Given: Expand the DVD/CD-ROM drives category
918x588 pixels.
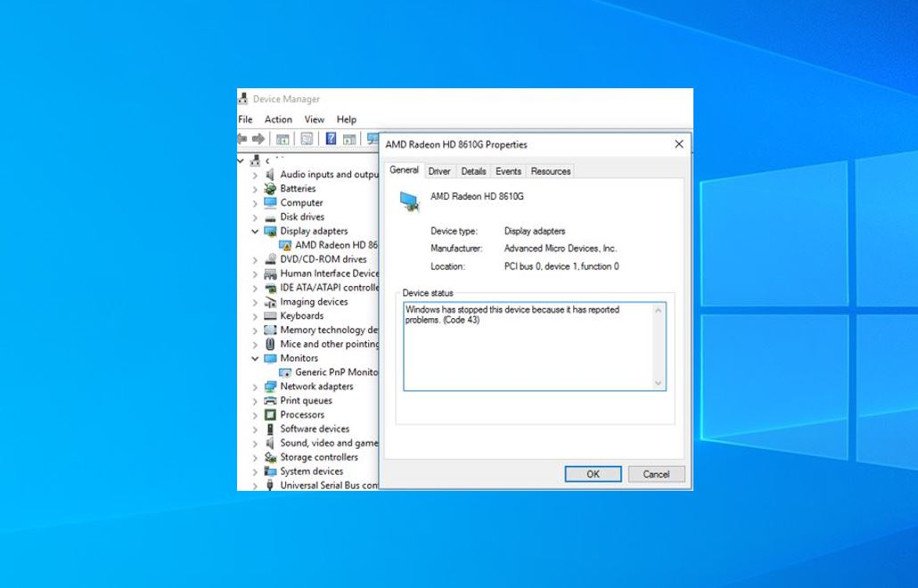Looking at the screenshot, I should tap(255, 259).
